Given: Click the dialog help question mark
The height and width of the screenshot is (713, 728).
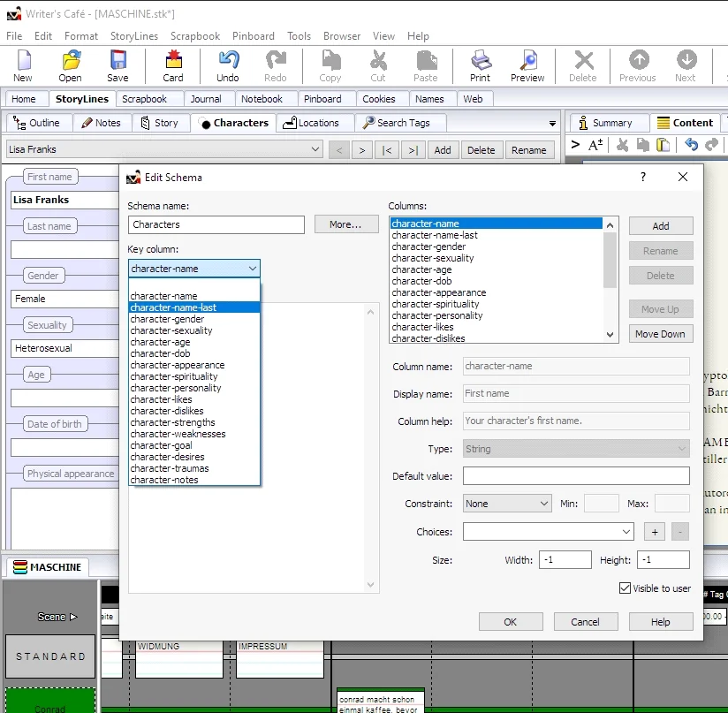Looking at the screenshot, I should [x=643, y=177].
